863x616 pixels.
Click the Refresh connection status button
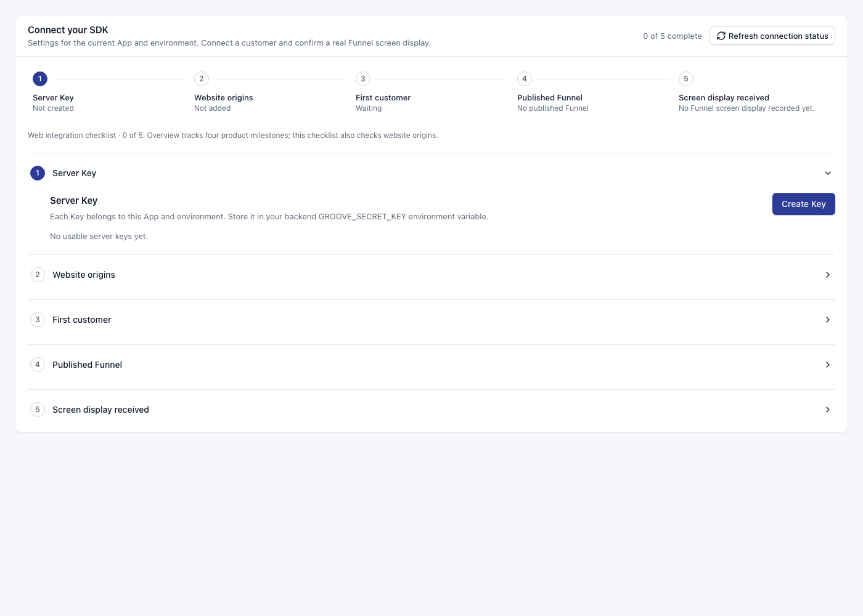[x=772, y=36]
